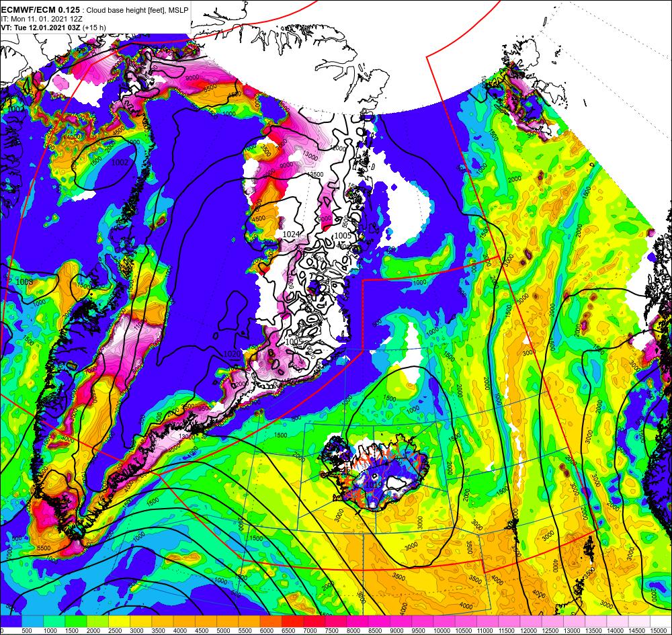Click the valid time 'VT: Tue 12.01.2021 03Z'

coord(41,28)
